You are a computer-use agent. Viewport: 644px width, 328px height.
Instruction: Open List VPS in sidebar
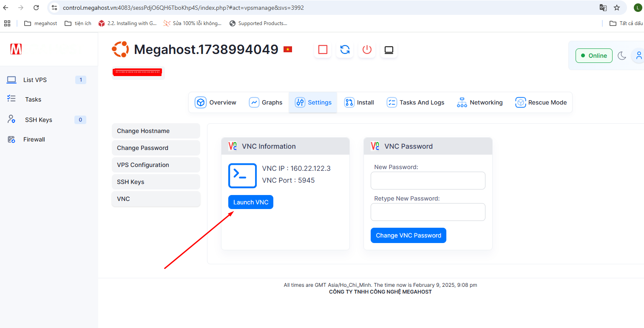click(x=35, y=80)
